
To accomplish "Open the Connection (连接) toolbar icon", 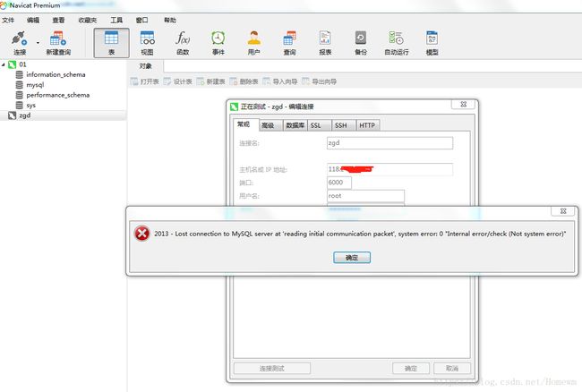I will [20, 43].
